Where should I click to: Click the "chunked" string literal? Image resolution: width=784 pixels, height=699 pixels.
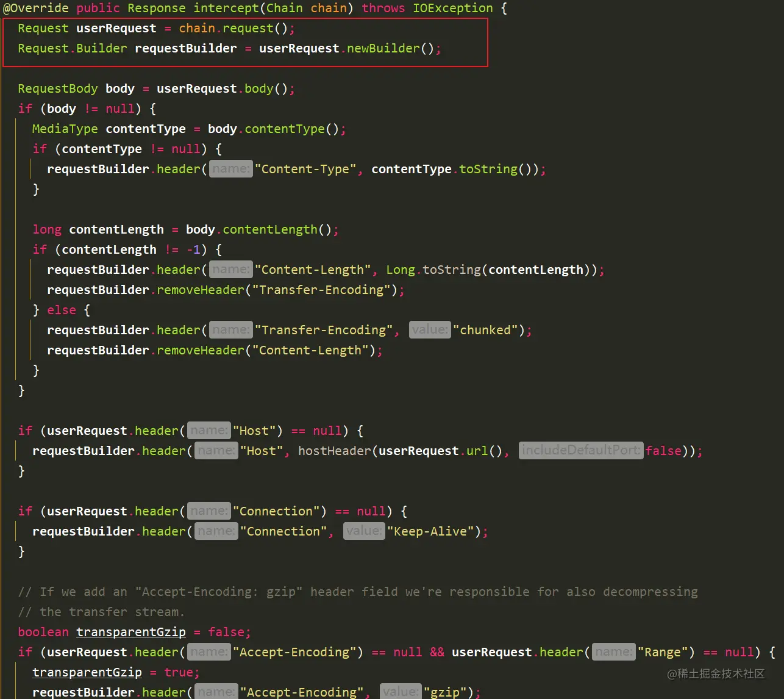pyautogui.click(x=485, y=330)
